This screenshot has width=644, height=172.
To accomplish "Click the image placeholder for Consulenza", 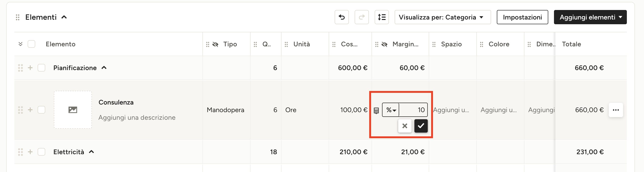I will [73, 110].
